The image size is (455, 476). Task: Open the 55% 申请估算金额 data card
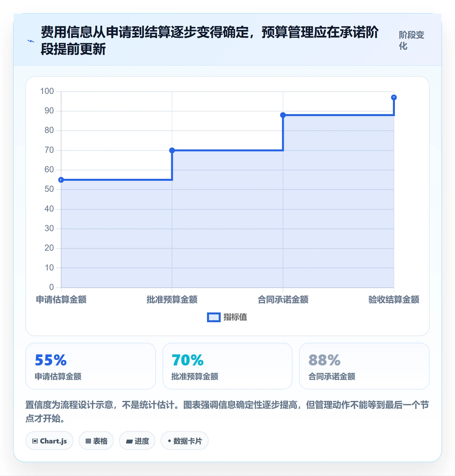[91, 366]
